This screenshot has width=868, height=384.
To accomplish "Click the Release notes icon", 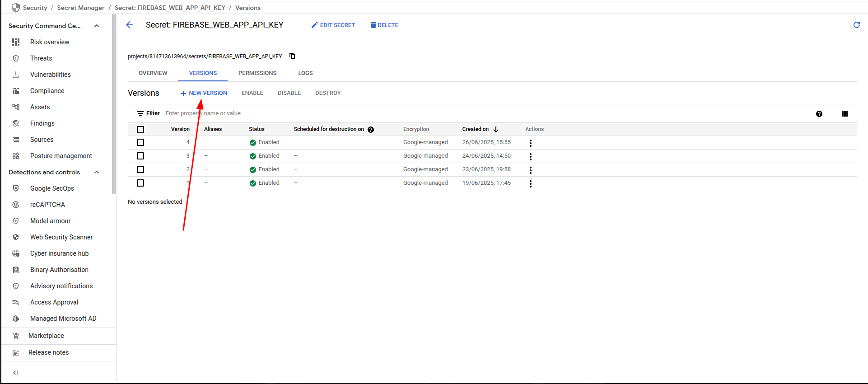I will coord(16,353).
